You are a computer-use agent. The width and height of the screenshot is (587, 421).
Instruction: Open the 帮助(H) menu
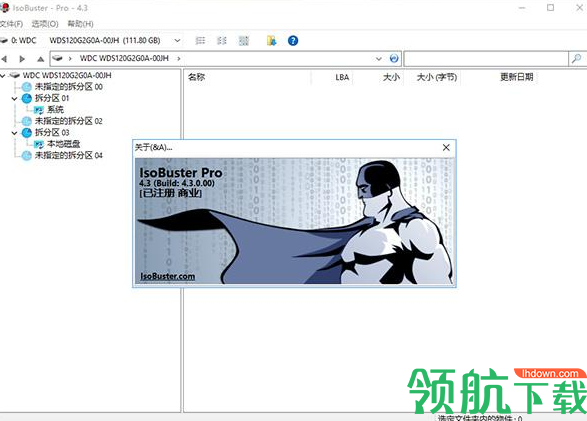coord(80,24)
